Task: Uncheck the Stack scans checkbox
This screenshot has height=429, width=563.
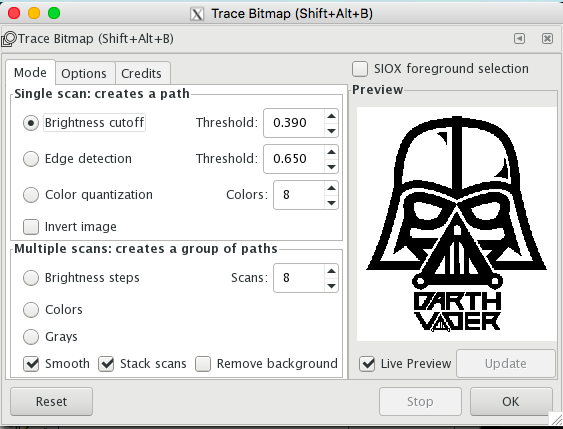Action: tap(106, 364)
